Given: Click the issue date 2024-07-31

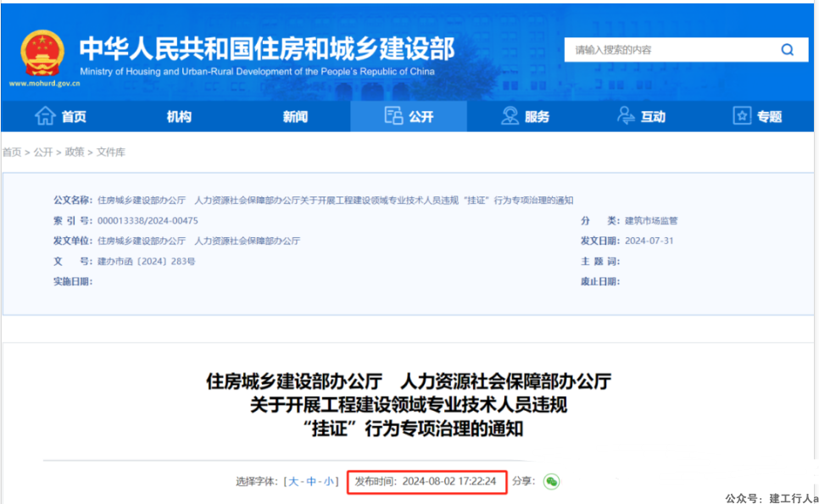Looking at the screenshot, I should pyautogui.click(x=649, y=241).
